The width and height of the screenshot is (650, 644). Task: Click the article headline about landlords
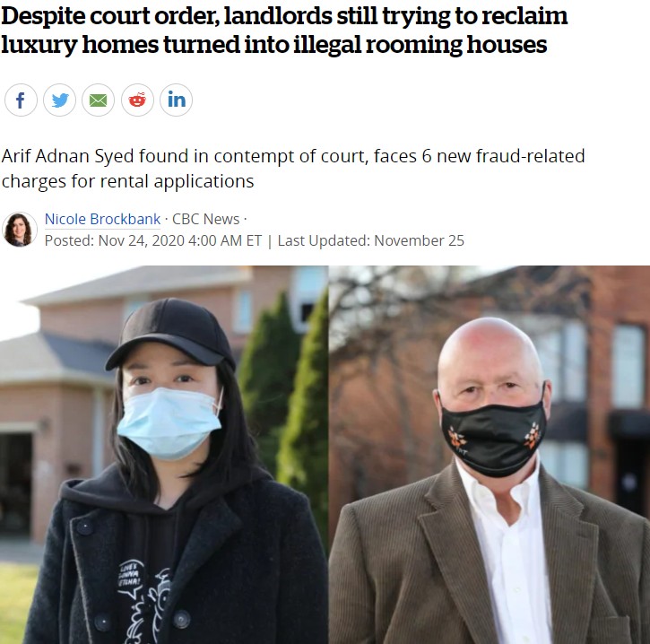click(x=284, y=30)
